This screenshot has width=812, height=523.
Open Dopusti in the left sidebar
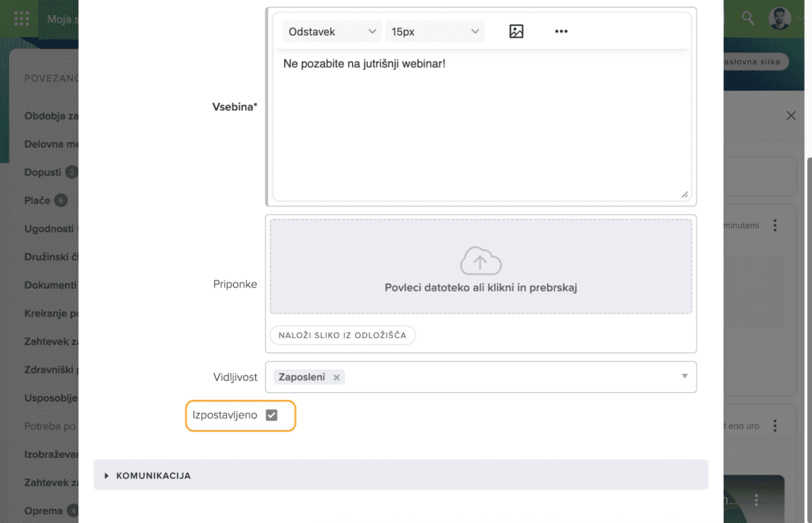tap(43, 171)
